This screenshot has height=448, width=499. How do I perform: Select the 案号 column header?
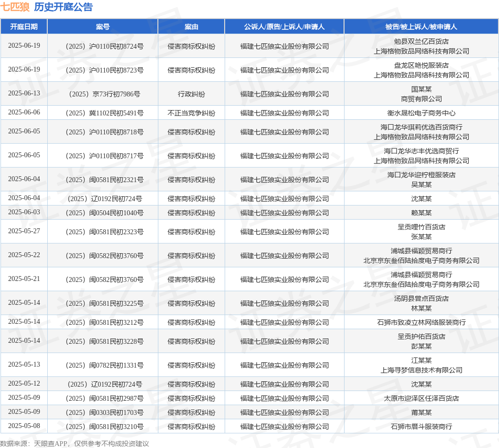(x=103, y=27)
